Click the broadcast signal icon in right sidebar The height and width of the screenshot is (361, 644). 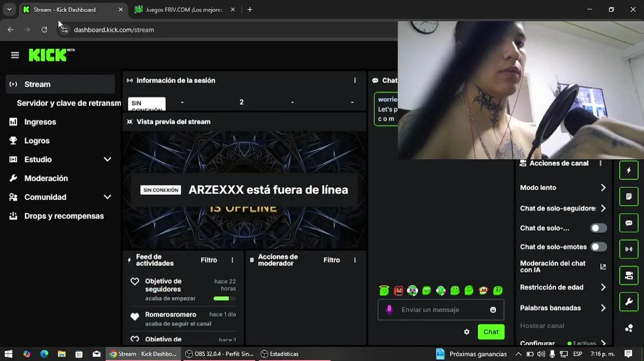(x=628, y=249)
